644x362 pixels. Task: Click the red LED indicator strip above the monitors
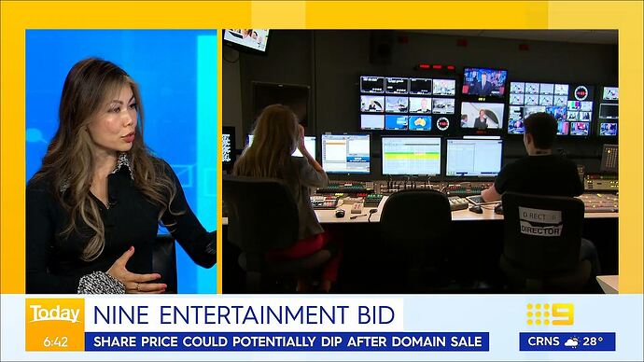click(x=436, y=67)
